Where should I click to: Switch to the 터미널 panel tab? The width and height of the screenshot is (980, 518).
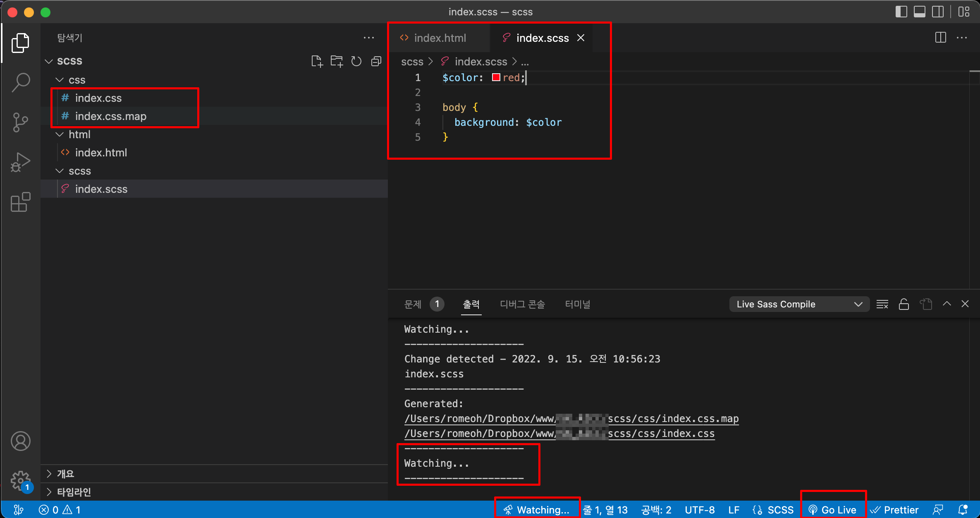pyautogui.click(x=577, y=305)
